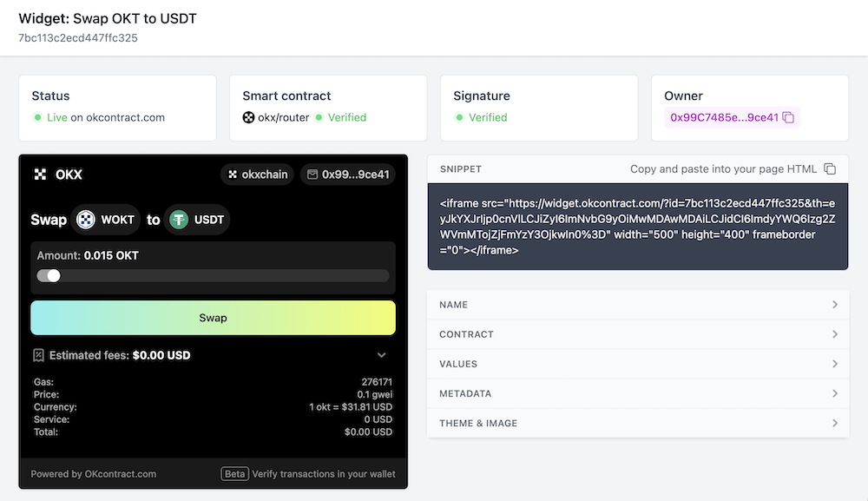Copy the owner address with the copy icon
The width and height of the screenshot is (868, 501).
[788, 117]
